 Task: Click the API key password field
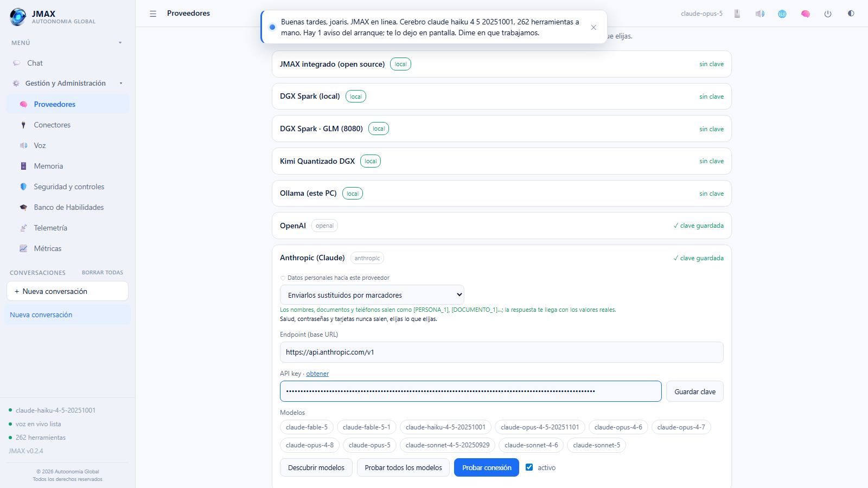click(x=471, y=391)
